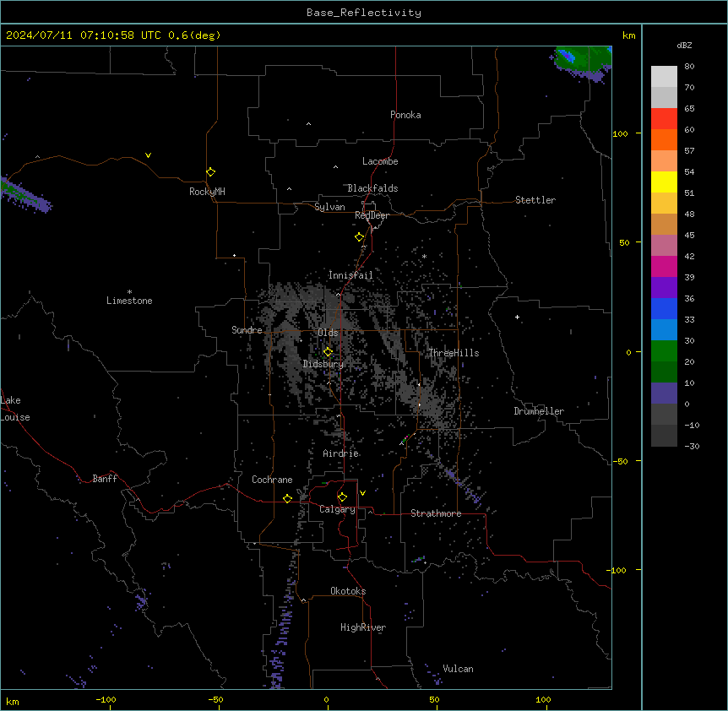
Task: Click the Drumheller label
Action: tap(539, 411)
